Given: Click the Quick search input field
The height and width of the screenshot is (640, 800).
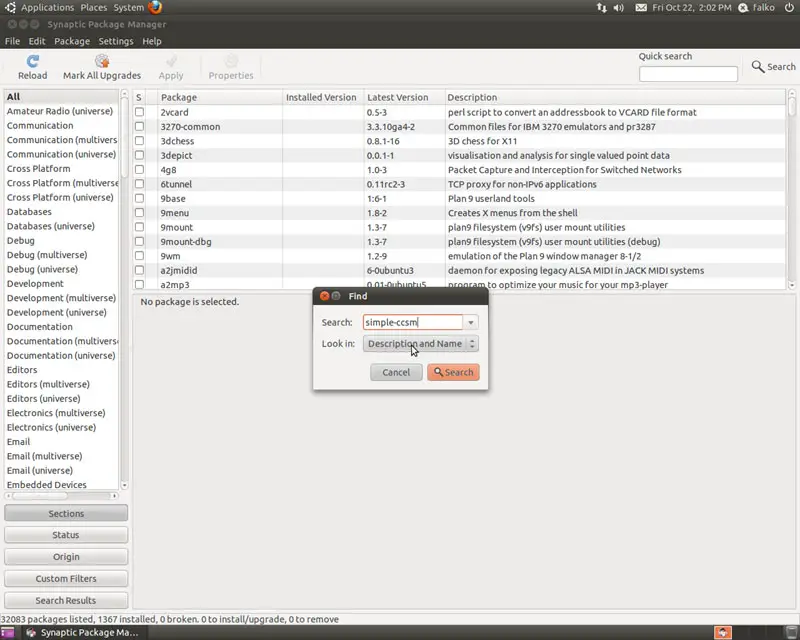Looking at the screenshot, I should [688, 74].
